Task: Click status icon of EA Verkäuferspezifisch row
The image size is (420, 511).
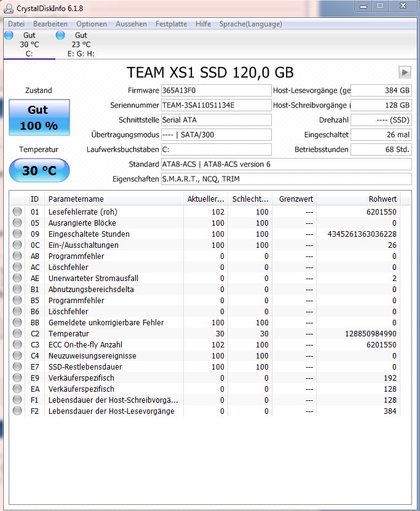Action: click(17, 389)
